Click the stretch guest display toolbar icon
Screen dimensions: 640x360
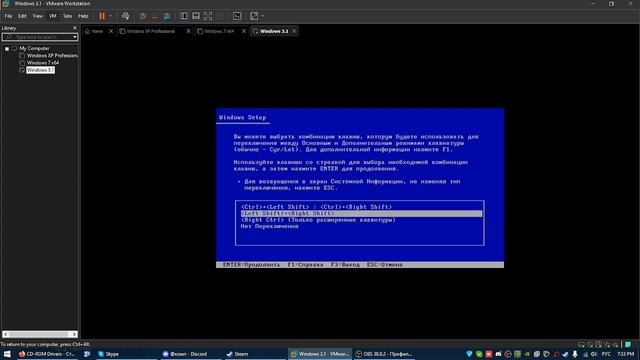pos(254,16)
